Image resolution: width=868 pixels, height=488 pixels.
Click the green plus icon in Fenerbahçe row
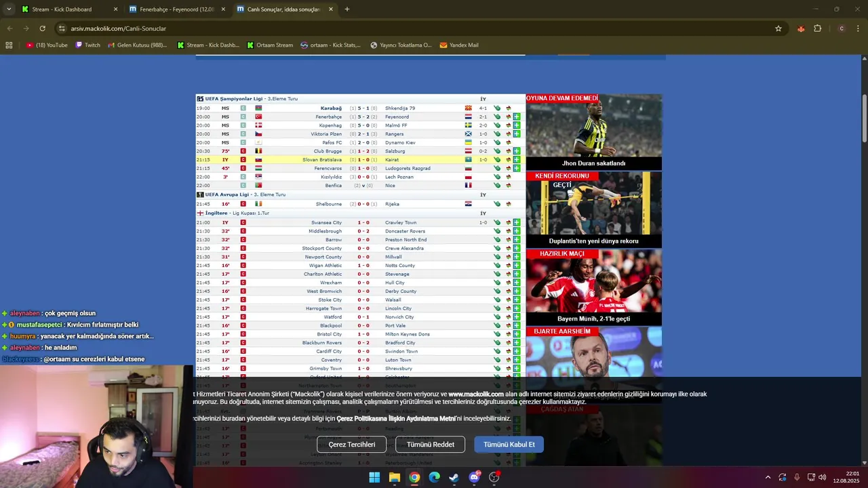517,117
